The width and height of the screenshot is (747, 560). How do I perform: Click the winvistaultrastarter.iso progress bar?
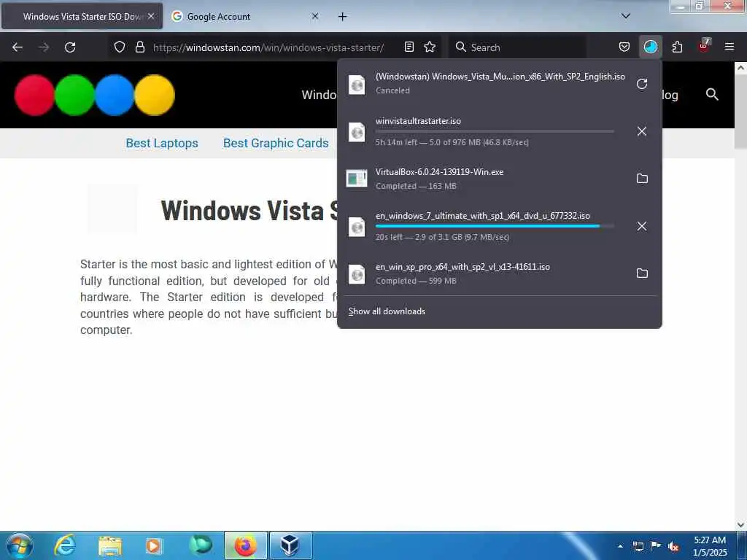coord(495,131)
